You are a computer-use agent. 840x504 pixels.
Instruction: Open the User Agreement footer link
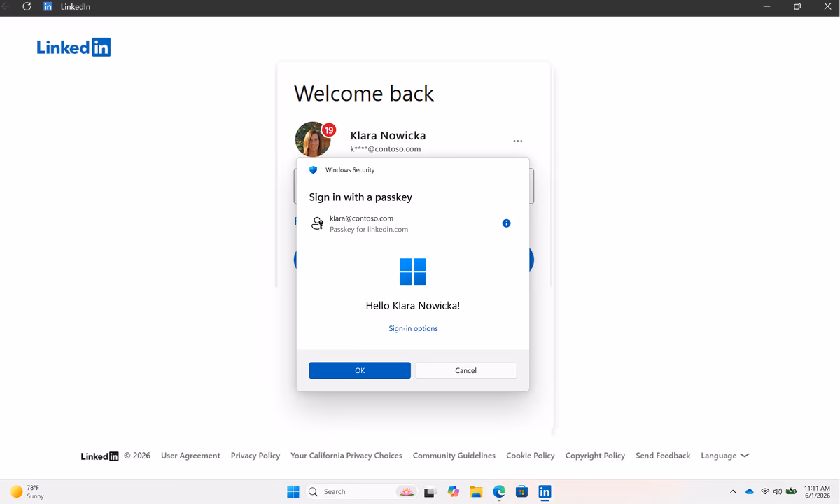coord(190,456)
